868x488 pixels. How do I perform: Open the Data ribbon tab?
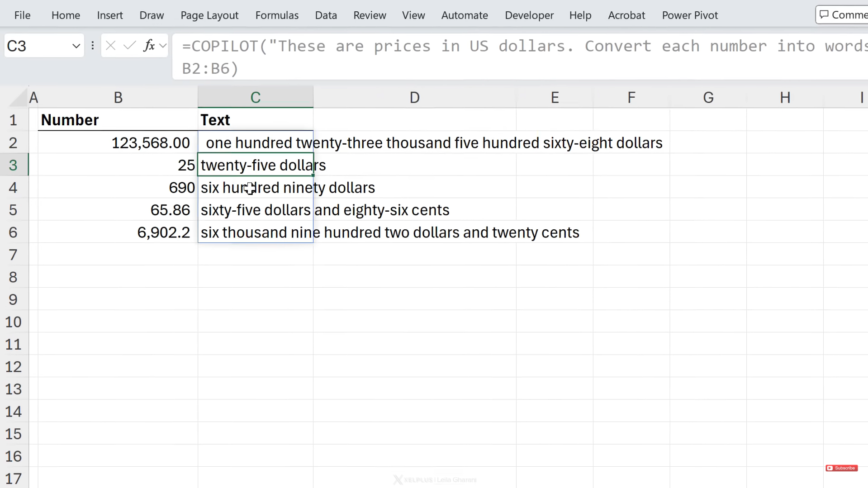click(326, 15)
